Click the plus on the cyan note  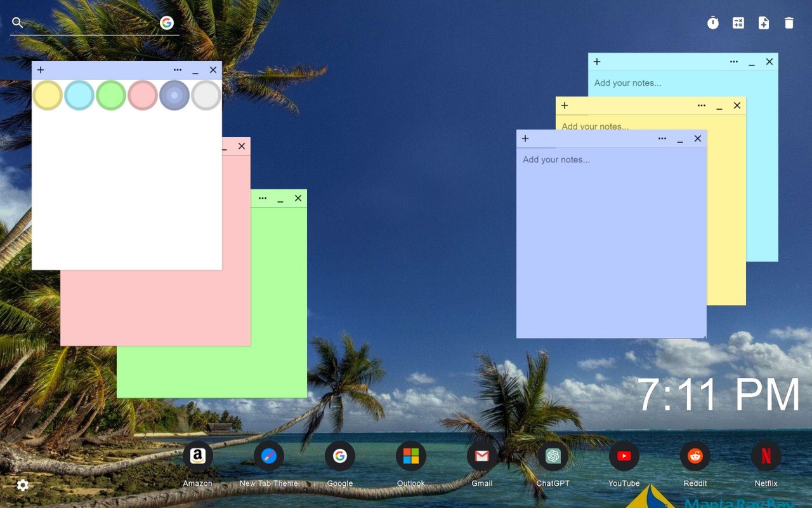click(597, 62)
